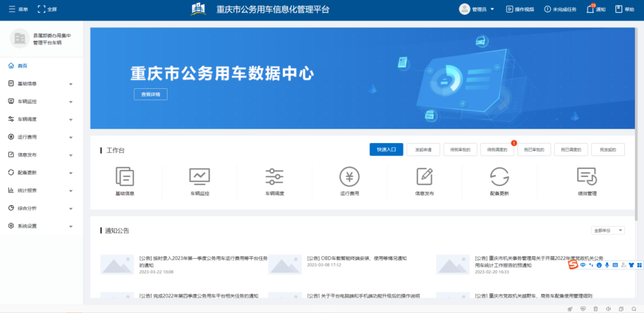Expand the 运行费用 sidebar menu
The height and width of the screenshot is (313, 644).
tap(42, 137)
